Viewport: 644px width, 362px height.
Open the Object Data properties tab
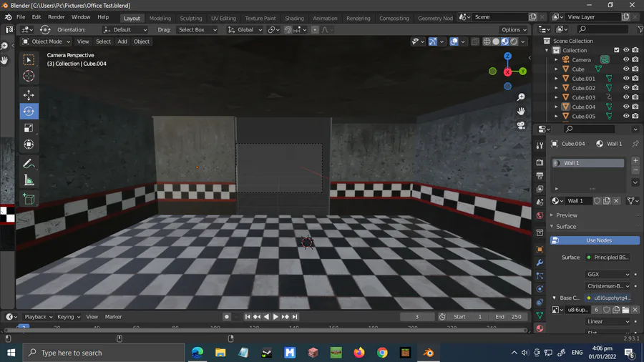[x=540, y=315]
